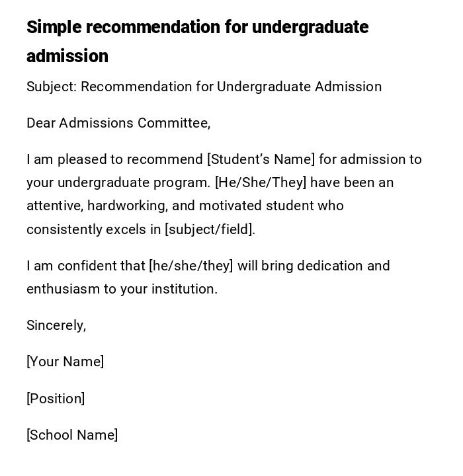The width and height of the screenshot is (463, 476).
Task: Click the word "dedication"
Action: coord(330,266)
